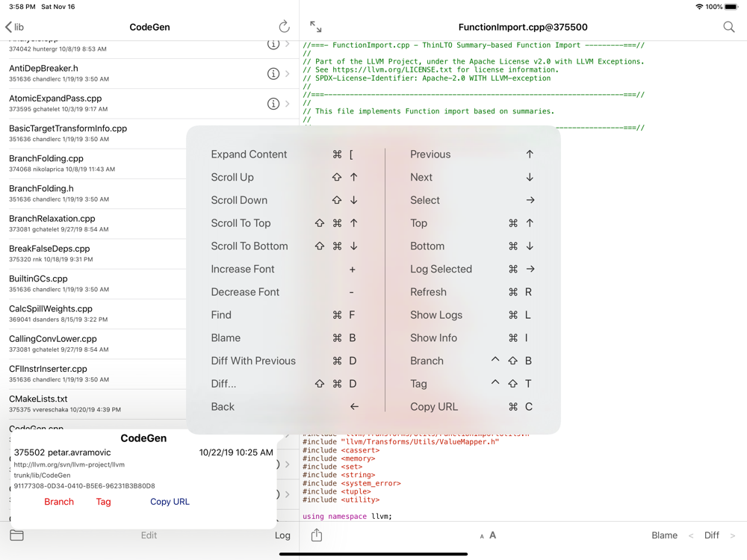Tap revision 375502 petar.avramovic in popup
Image resolution: width=747 pixels, height=560 pixels.
[x=63, y=452]
